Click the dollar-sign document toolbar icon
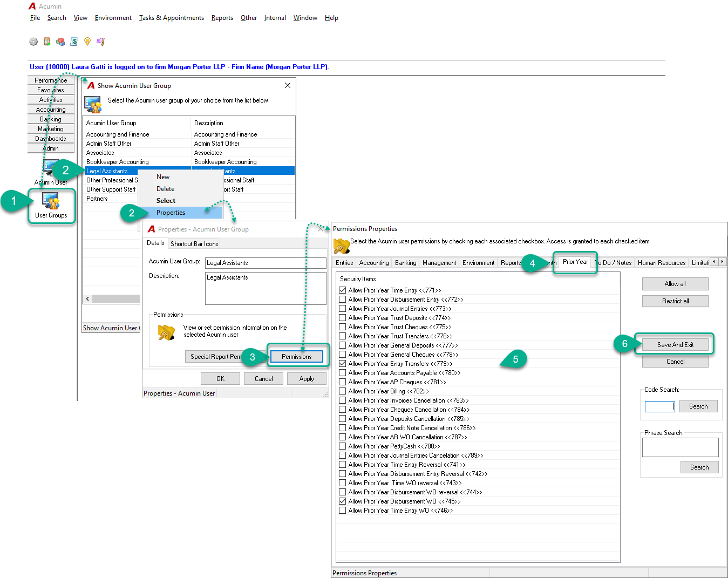Image resolution: width=728 pixels, height=578 pixels. pos(74,42)
